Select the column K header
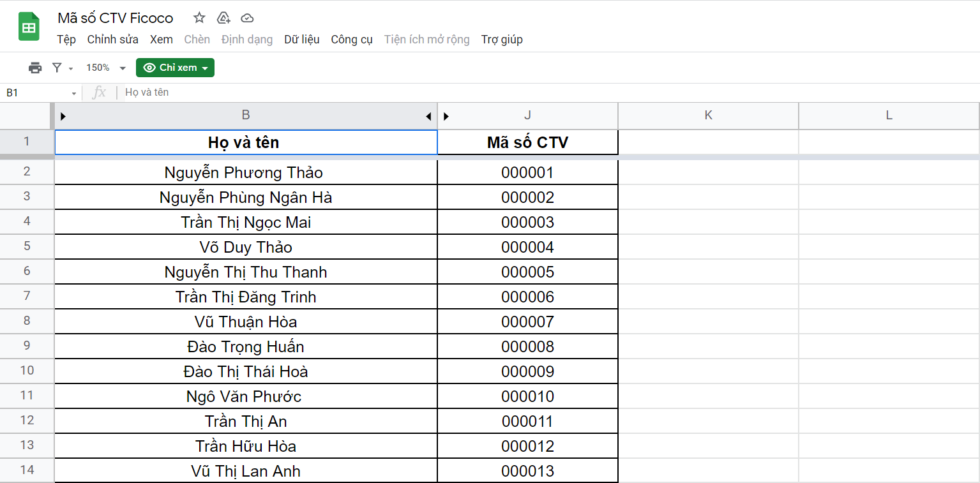The image size is (980, 483). 708,115
